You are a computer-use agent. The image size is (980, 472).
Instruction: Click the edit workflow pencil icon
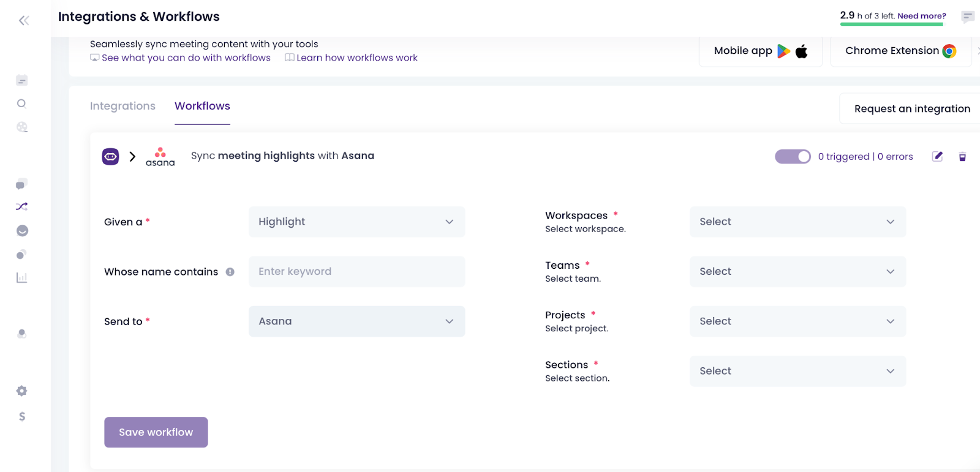[937, 157]
